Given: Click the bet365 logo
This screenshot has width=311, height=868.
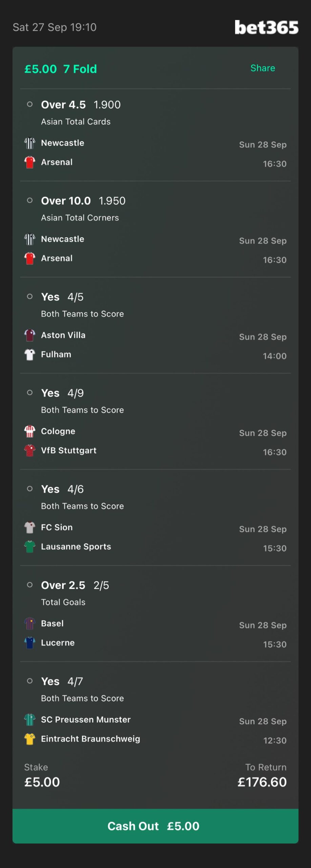Looking at the screenshot, I should 266,27.
